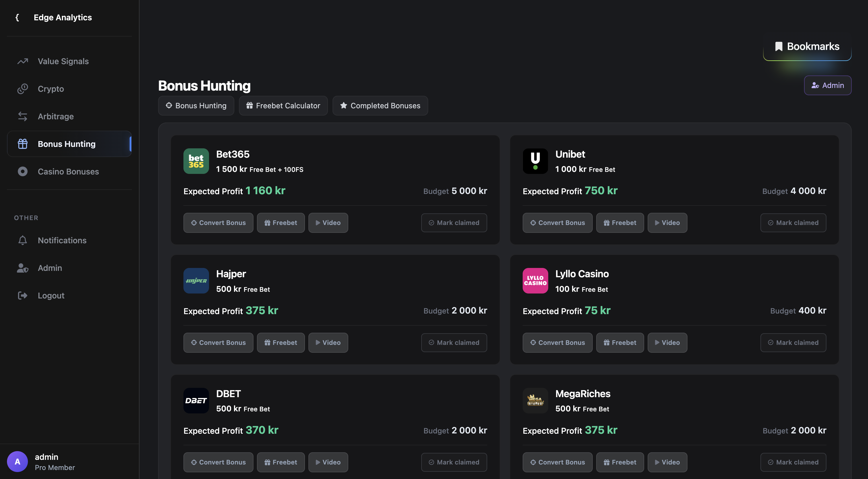Collapse the sidebar using the brace icon
Viewport: 868px width, 479px height.
[17, 17]
